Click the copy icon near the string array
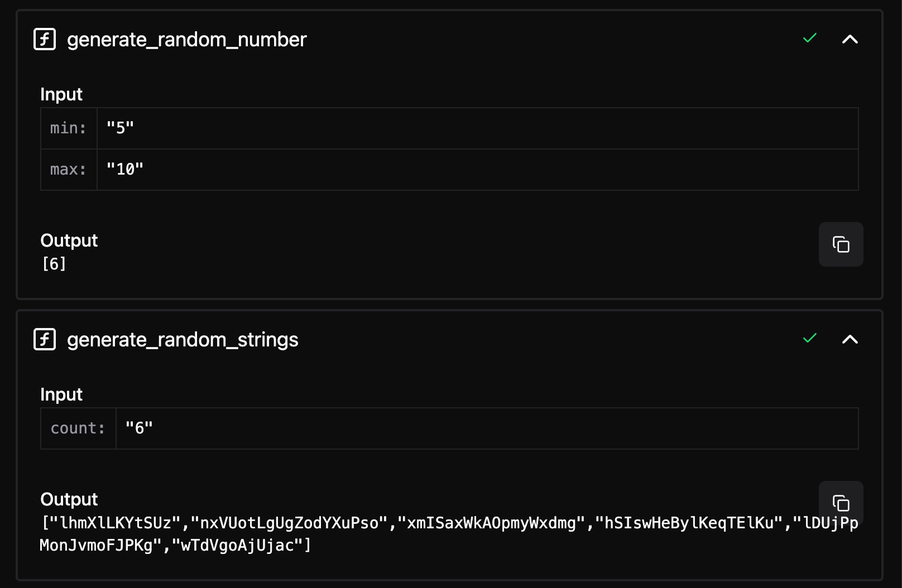 (x=841, y=502)
